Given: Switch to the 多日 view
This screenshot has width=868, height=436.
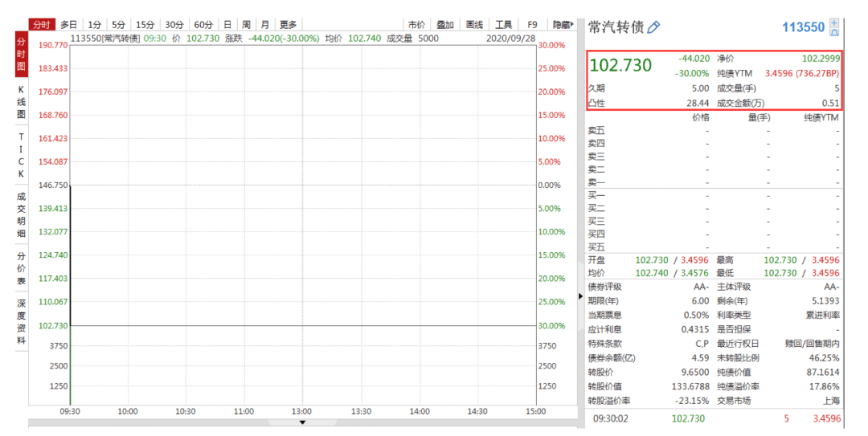Looking at the screenshot, I should [x=69, y=24].
